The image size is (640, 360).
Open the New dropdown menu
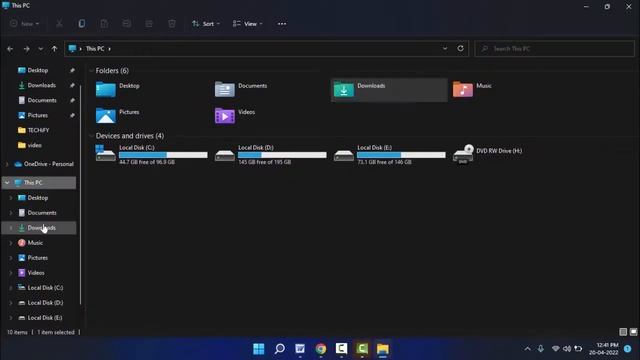pos(24,24)
